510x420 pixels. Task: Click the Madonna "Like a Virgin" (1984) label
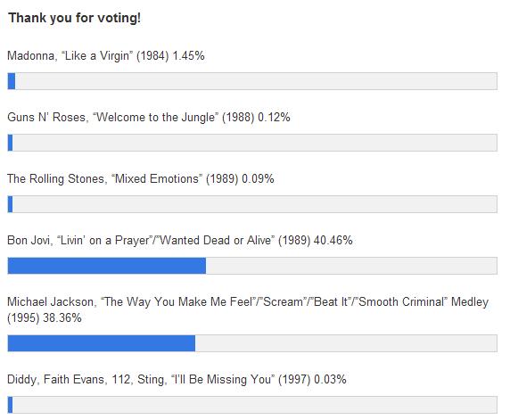pyautogui.click(x=88, y=55)
